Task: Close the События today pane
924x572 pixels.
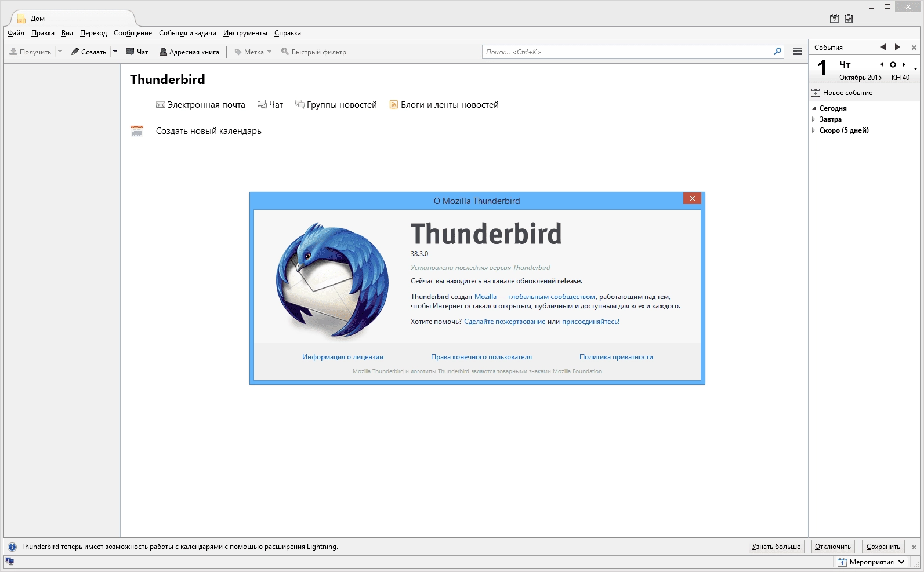Action: (x=914, y=48)
